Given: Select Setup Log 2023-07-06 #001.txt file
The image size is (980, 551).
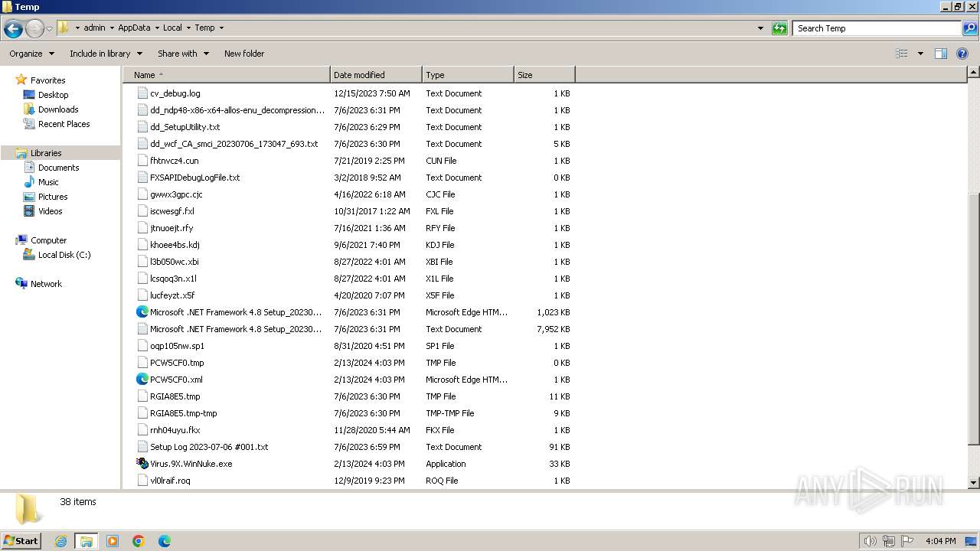Looking at the screenshot, I should point(209,447).
